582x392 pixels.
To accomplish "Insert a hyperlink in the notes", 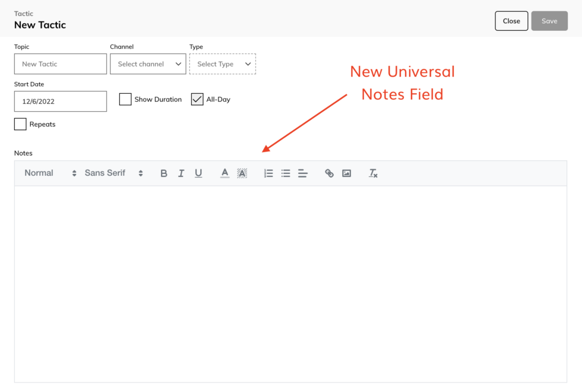I will click(x=329, y=173).
